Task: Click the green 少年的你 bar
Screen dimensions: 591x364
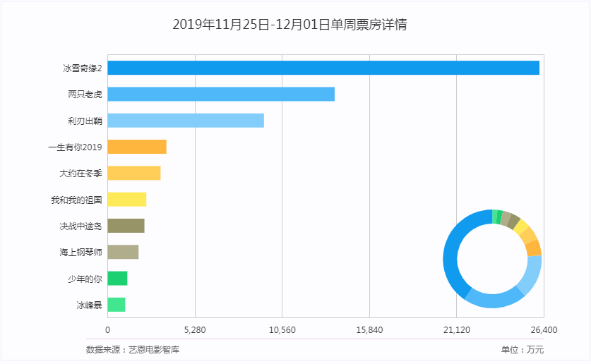Action: coord(117,279)
